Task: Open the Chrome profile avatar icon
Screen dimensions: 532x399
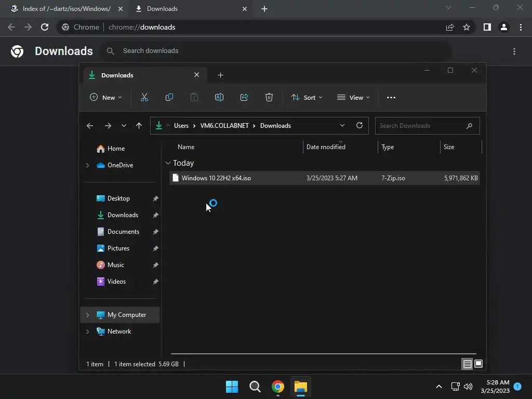Action: tap(504, 27)
